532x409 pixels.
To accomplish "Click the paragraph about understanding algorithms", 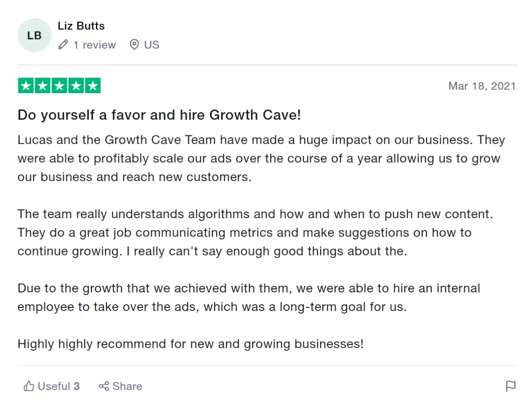I will [255, 232].
